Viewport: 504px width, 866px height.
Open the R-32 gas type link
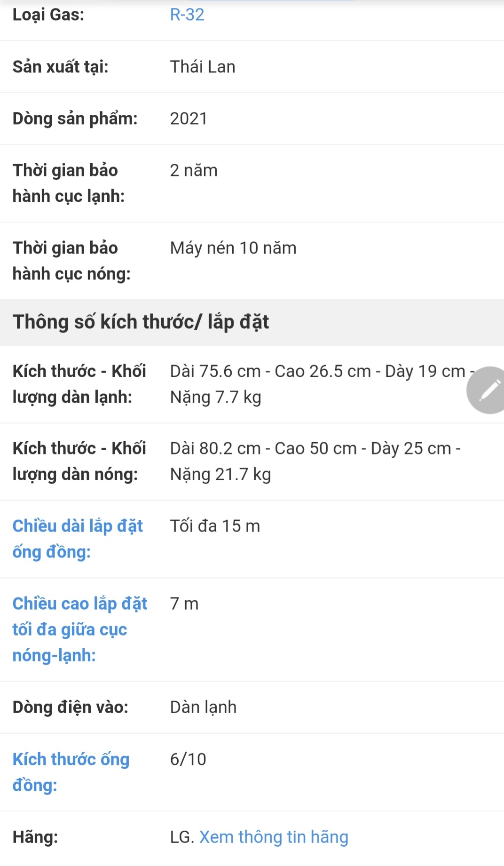(187, 15)
